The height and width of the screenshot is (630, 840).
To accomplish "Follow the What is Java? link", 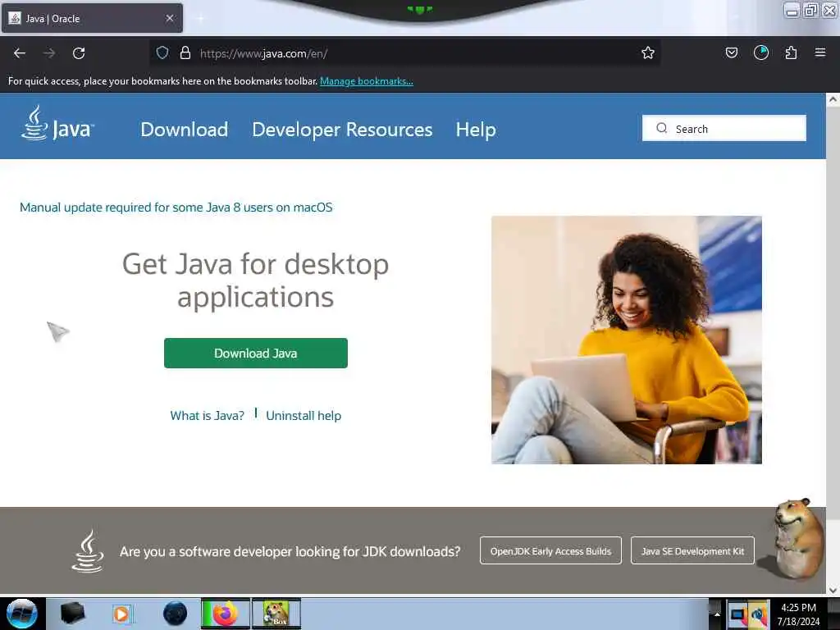I will 207,416.
